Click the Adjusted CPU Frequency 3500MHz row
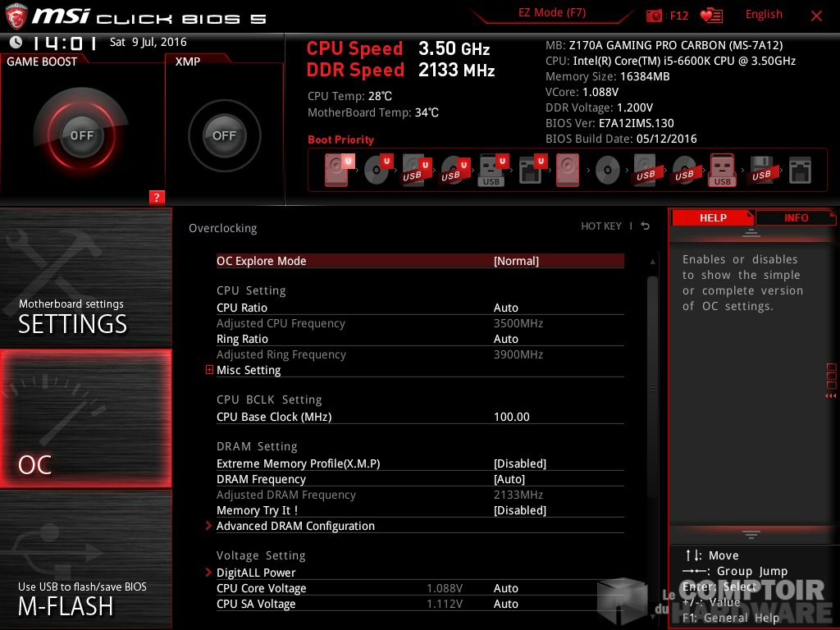840x630 pixels. [420, 323]
